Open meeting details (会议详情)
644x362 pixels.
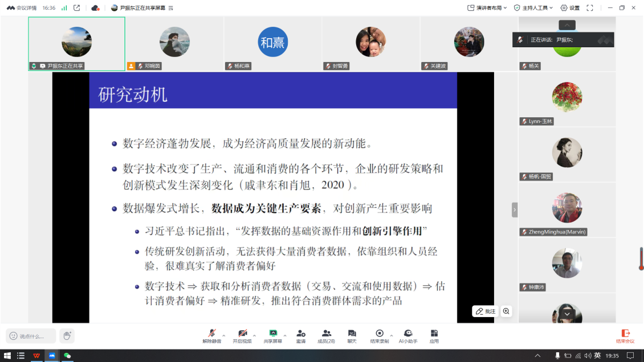click(x=22, y=8)
